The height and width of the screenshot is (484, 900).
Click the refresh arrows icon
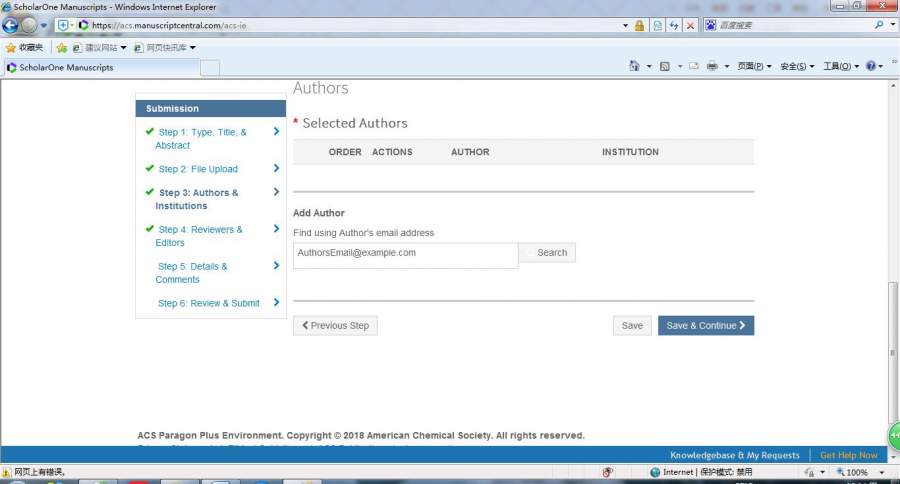click(674, 25)
